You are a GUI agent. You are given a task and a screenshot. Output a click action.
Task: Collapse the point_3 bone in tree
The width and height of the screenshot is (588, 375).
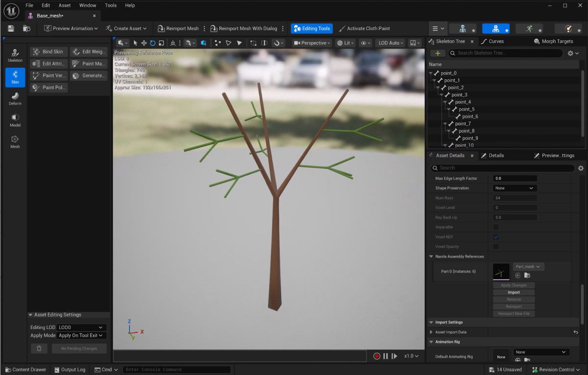[x=441, y=95]
